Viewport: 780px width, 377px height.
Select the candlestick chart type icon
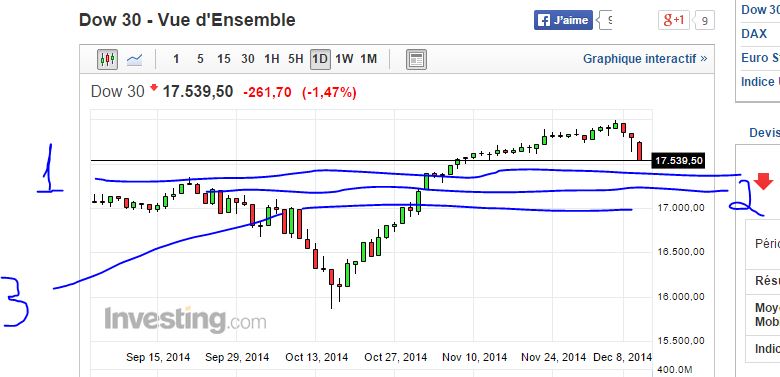pyautogui.click(x=107, y=60)
